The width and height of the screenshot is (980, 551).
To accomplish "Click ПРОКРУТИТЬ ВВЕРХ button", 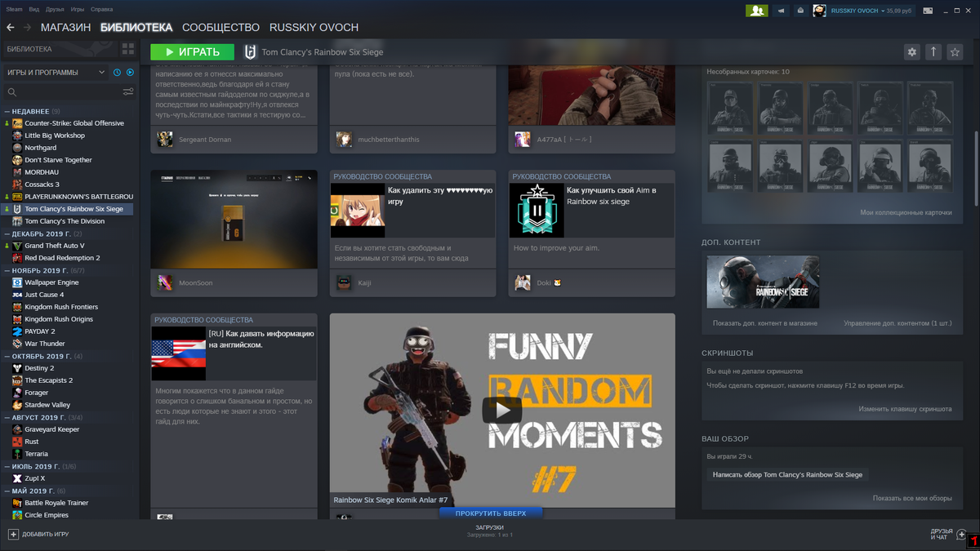I will [490, 513].
